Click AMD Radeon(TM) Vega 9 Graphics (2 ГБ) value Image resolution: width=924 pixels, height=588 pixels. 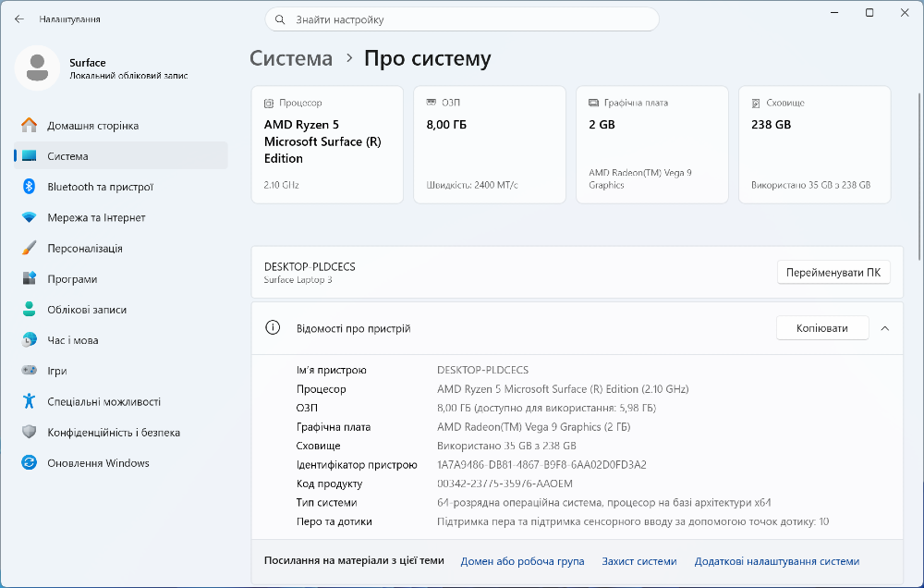point(533,427)
